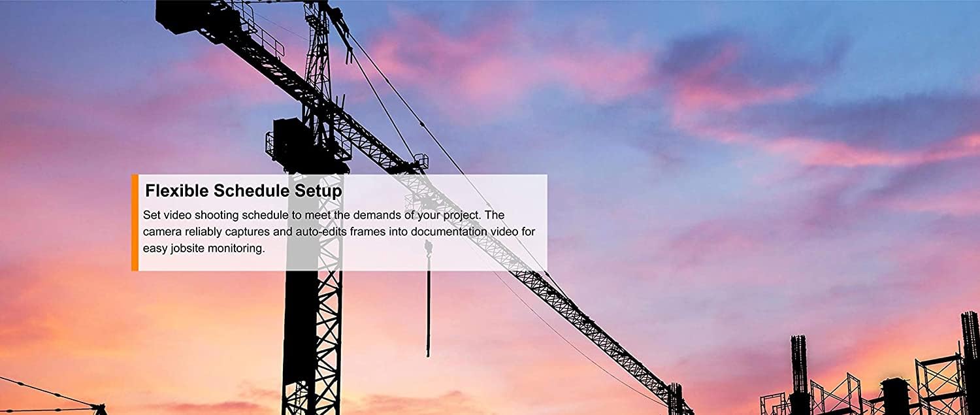980x415 pixels.
Task: Click the crane cable below the hook block
Action: [x=429, y=307]
